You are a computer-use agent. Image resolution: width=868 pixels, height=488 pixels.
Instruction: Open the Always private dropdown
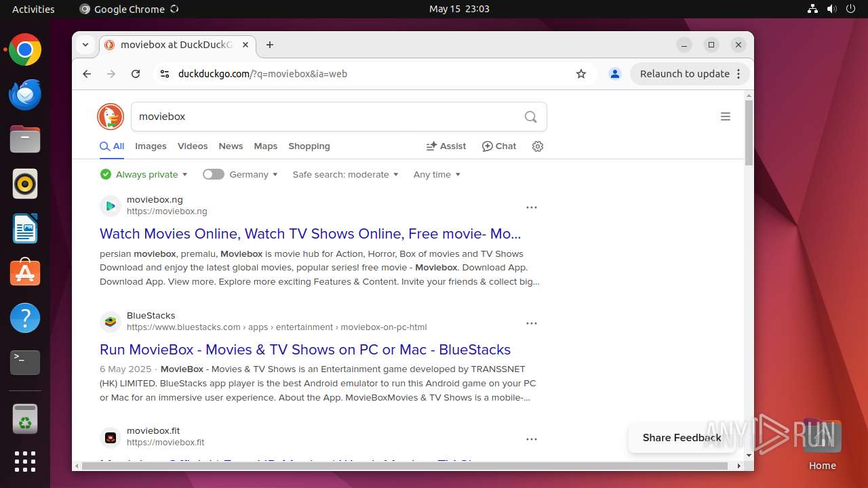(x=144, y=174)
